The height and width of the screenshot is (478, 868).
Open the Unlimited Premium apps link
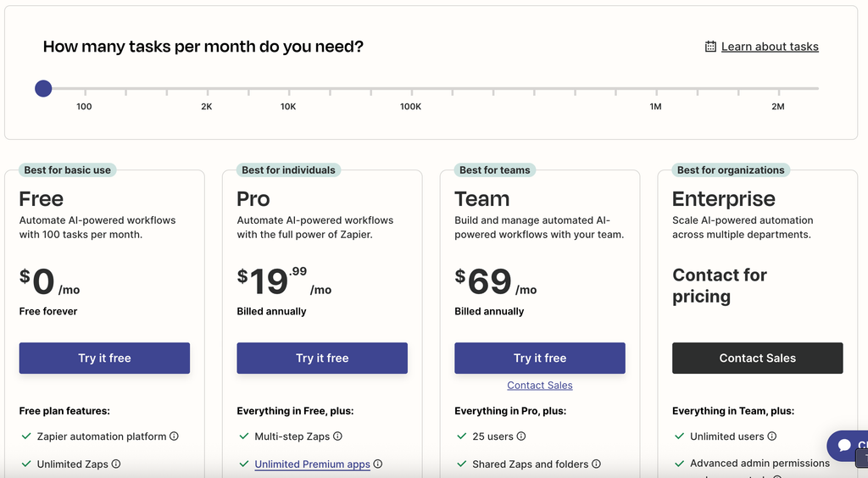coord(312,464)
